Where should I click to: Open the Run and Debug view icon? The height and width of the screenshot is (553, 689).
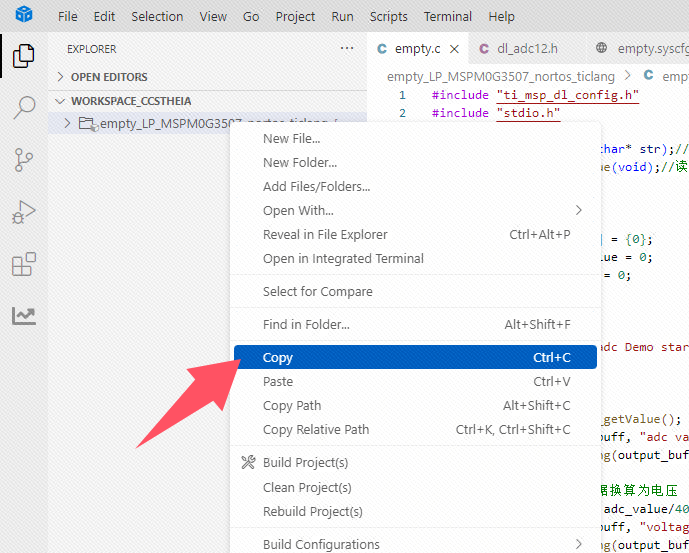point(24,212)
